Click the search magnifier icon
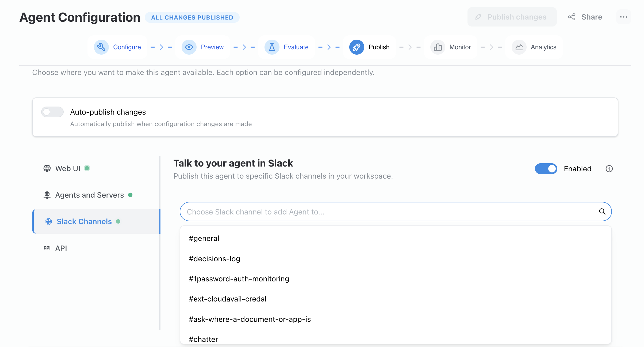 (x=602, y=212)
